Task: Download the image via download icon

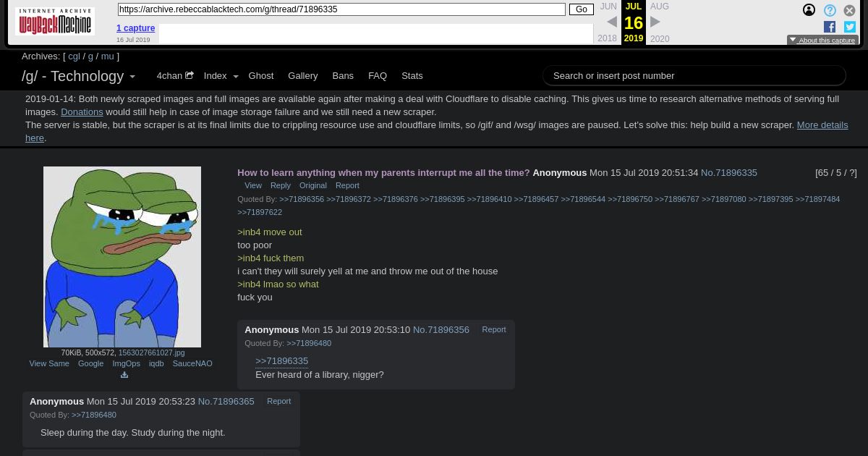Action: pos(124,375)
